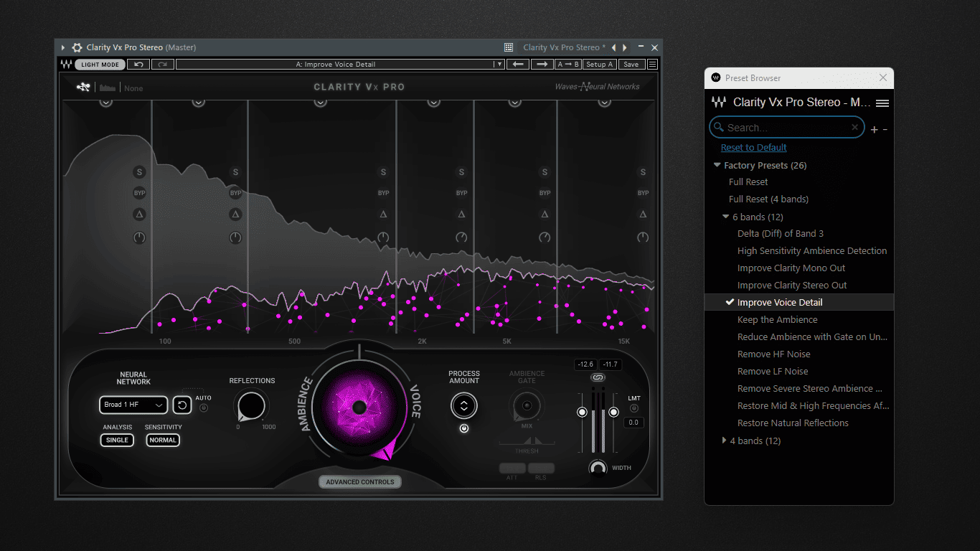Click the redo arrow icon in toolbar

click(x=162, y=65)
